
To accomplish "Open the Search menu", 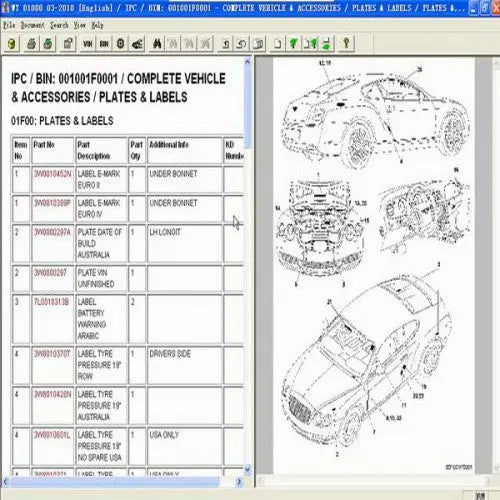I will [59, 25].
